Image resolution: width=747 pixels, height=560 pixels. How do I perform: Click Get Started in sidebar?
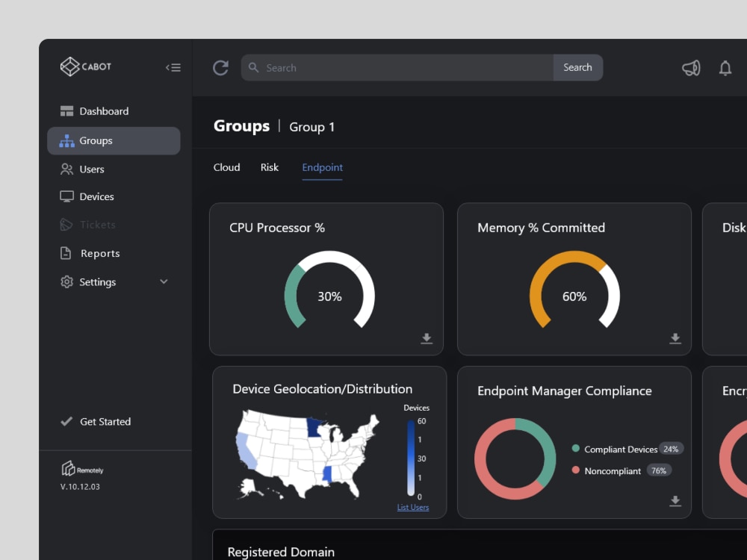coord(105,421)
